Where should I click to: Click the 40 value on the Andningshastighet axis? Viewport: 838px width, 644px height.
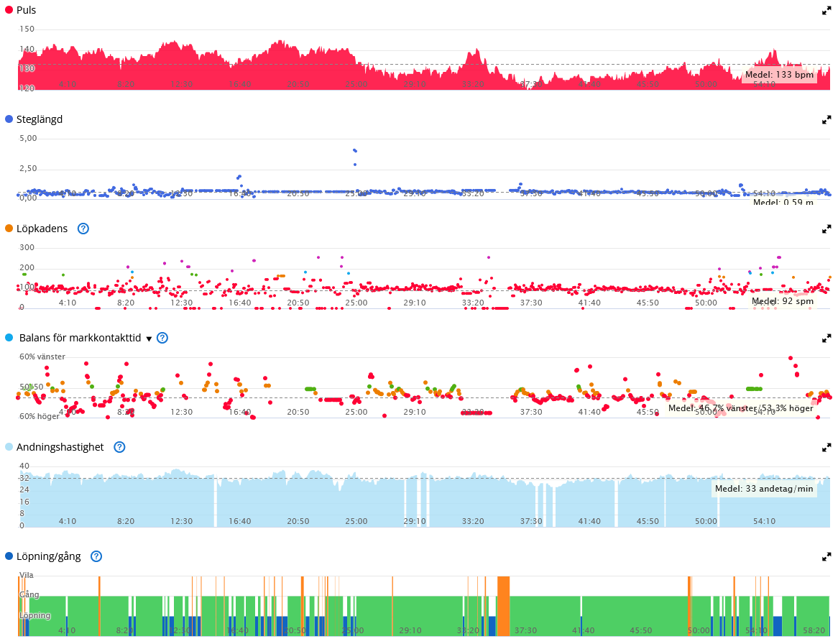coord(24,466)
